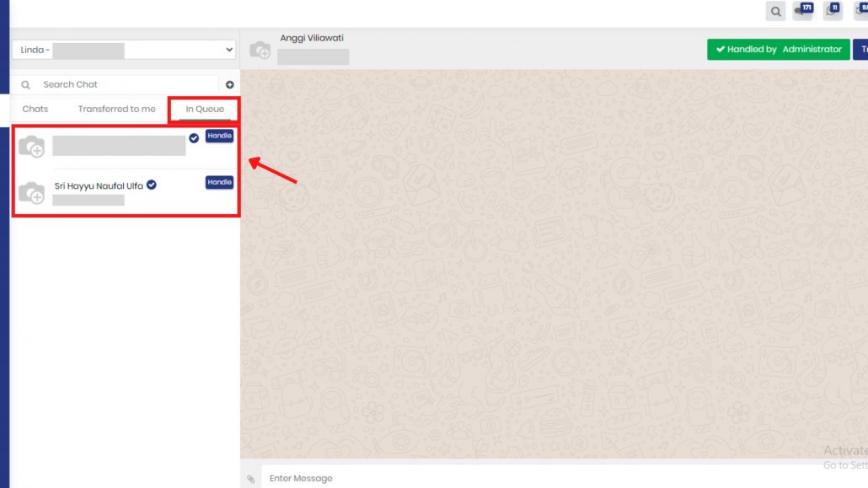Handle the first queued chat
The height and width of the screenshot is (488, 868).
coord(219,136)
